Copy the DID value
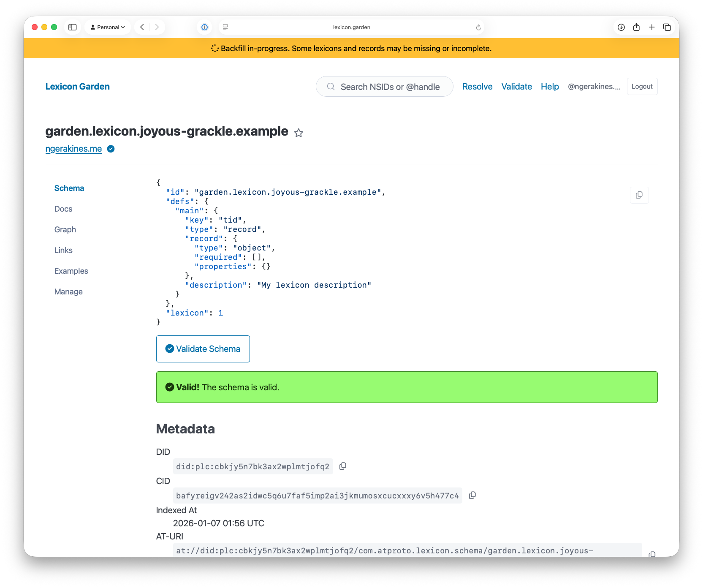 343,466
